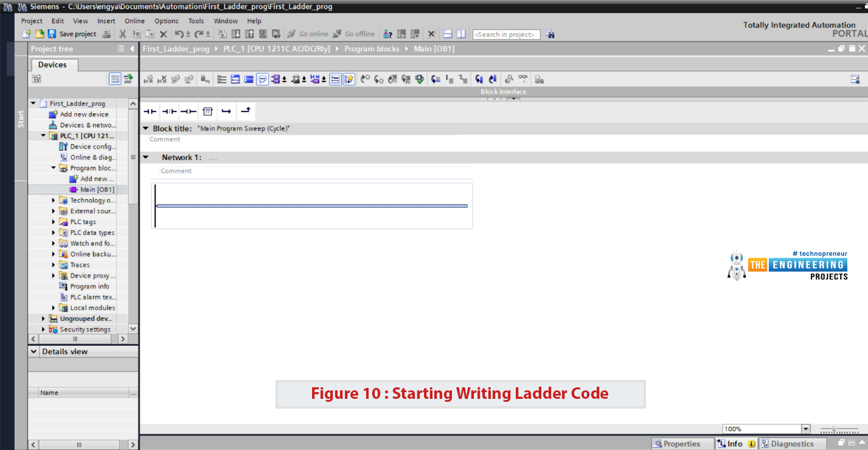868x450 pixels.
Task: Click the Print icon in toolbar
Action: pyautogui.click(x=107, y=34)
